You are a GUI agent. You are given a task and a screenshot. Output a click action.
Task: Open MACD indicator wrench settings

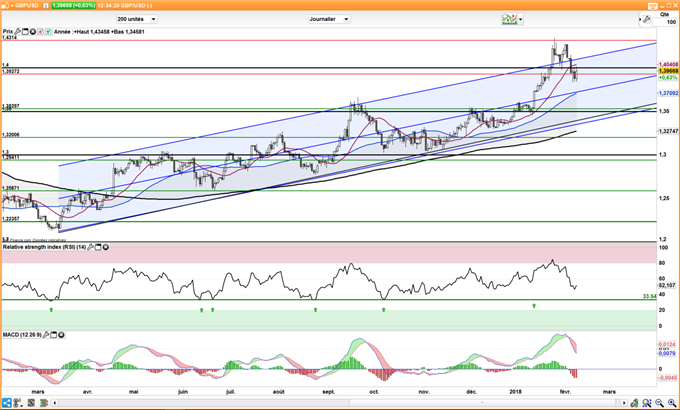[46, 335]
